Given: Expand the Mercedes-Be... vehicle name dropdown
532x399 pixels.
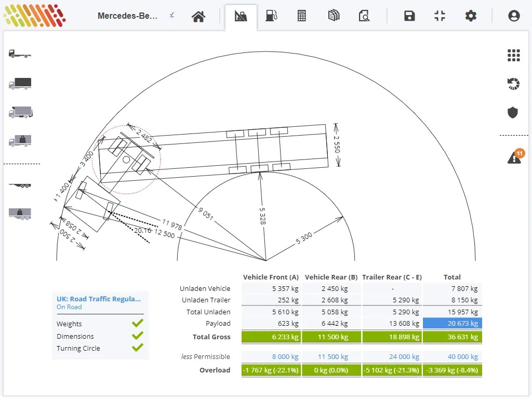Looking at the screenshot, I should [x=172, y=15].
